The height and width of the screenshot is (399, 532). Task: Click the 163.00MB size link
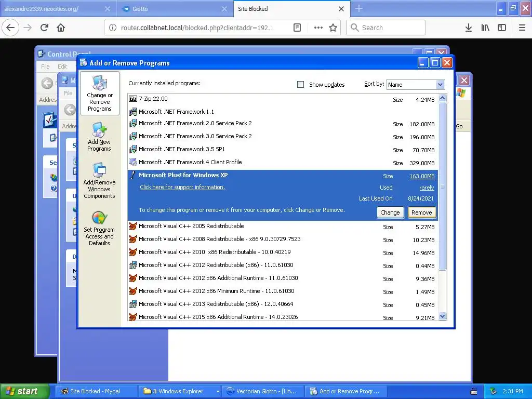click(422, 176)
